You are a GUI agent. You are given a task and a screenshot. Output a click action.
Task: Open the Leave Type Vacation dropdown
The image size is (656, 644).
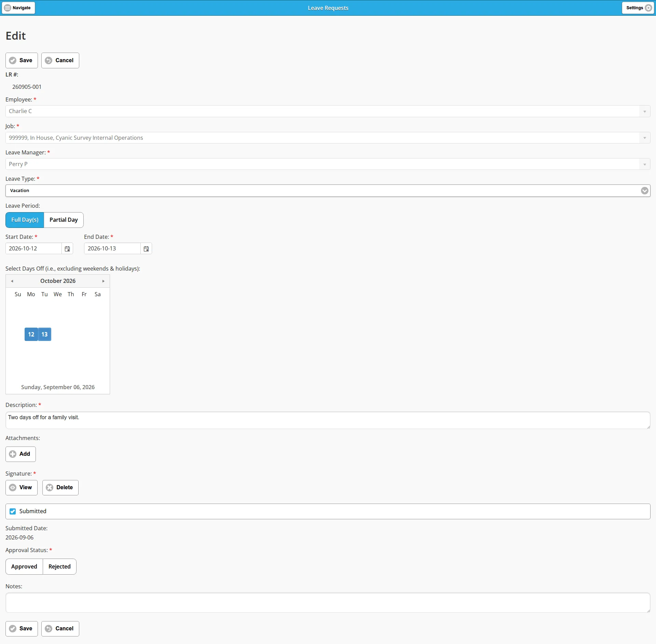click(328, 191)
